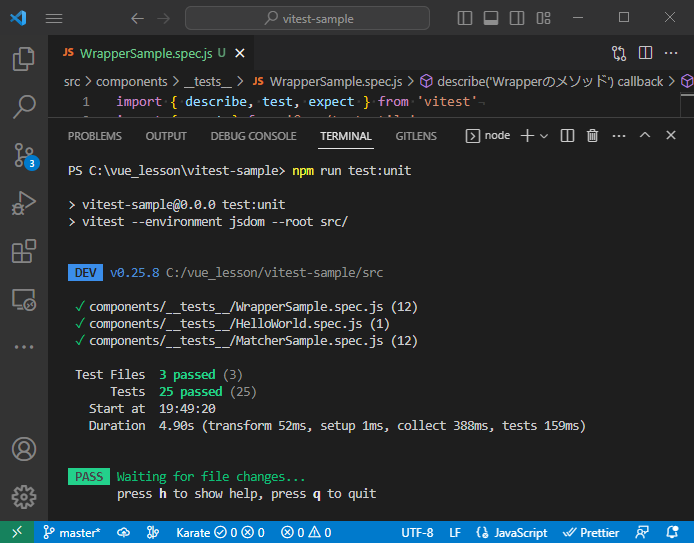Viewport: 694px width, 543px height.
Task: Change LF end of line sequence
Action: 455,532
